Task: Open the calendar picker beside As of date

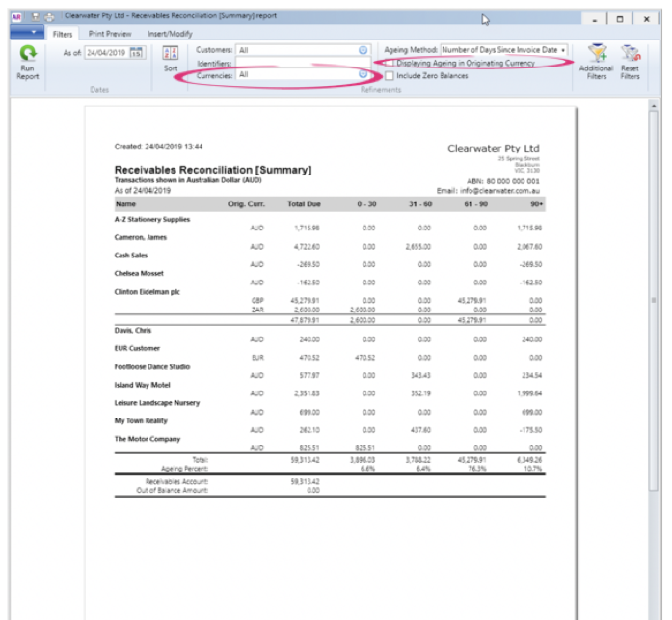Action: 136,52
